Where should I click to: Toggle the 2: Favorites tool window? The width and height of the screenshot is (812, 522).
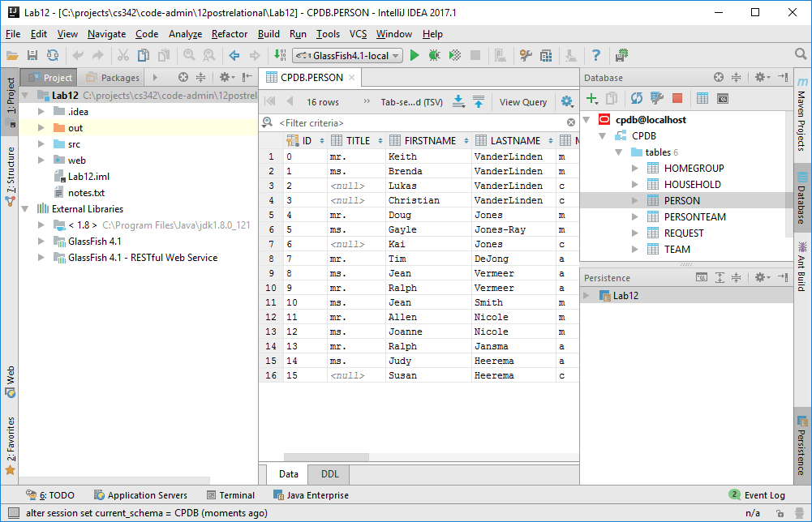11,446
